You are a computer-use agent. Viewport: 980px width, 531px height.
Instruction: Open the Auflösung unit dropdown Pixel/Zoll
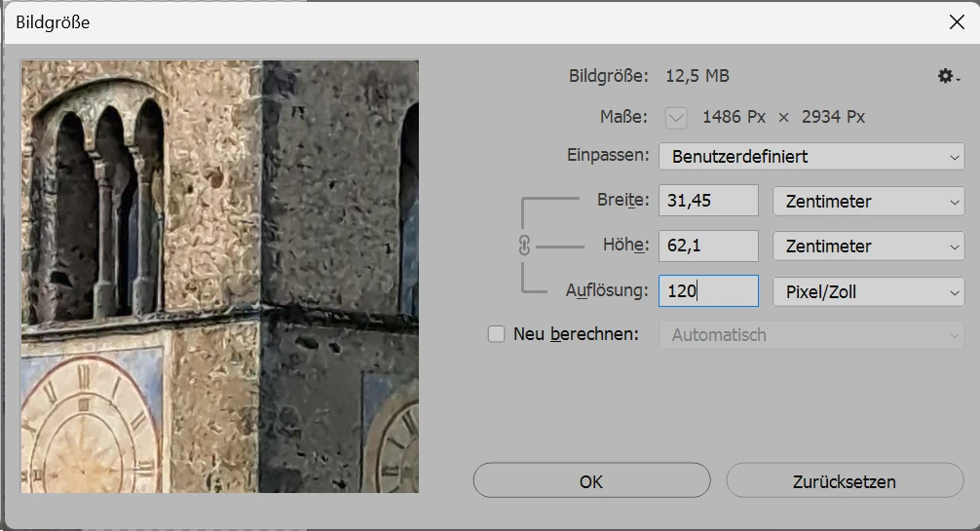pyautogui.click(x=868, y=291)
